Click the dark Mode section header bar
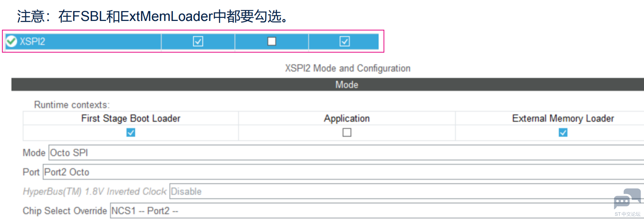The height and width of the screenshot is (220, 644). (347, 84)
